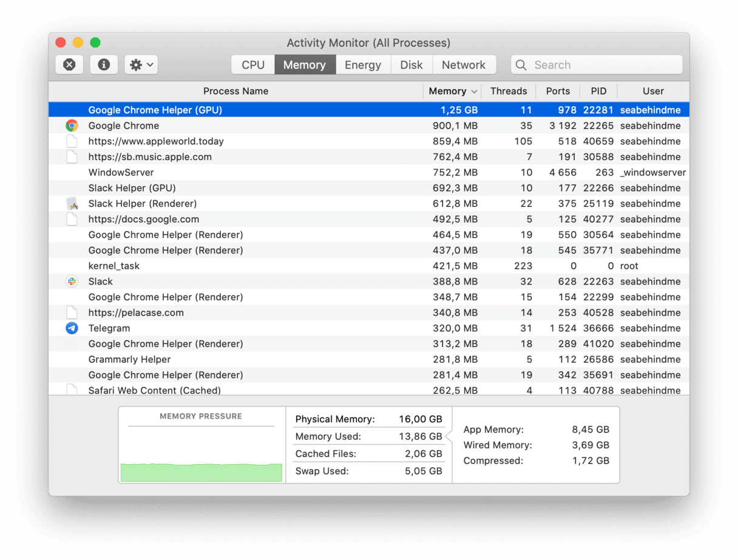Sort by the Threads column header
This screenshot has width=738, height=560.
508,91
